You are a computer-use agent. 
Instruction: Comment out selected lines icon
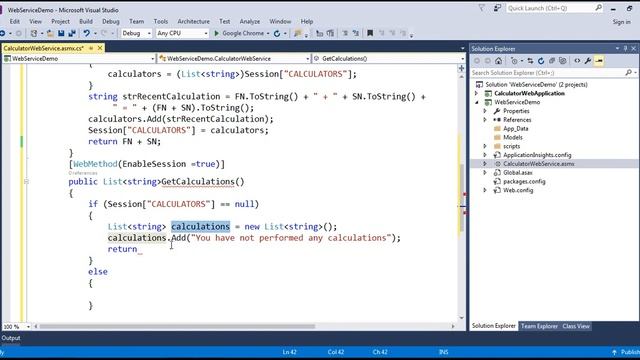345,33
